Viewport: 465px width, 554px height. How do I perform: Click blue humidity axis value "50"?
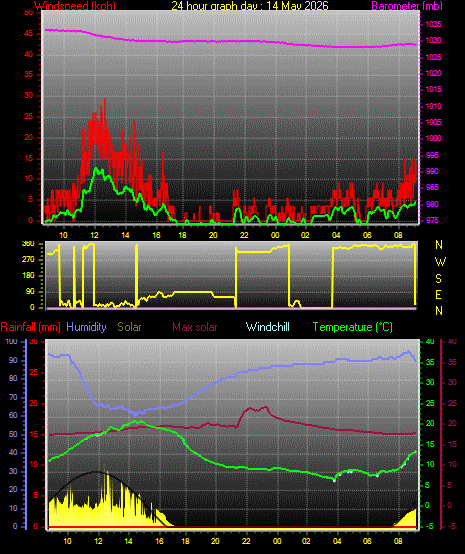tap(13, 434)
